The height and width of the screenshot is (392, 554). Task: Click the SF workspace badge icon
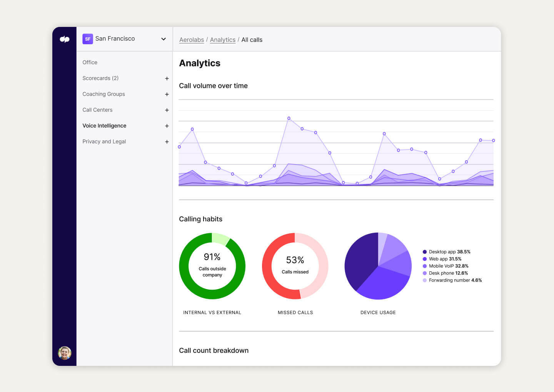[88, 39]
